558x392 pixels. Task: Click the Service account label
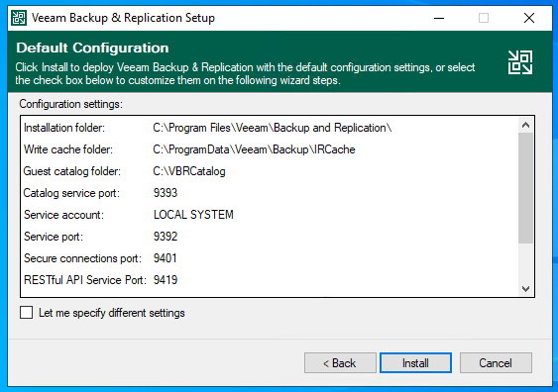point(63,215)
